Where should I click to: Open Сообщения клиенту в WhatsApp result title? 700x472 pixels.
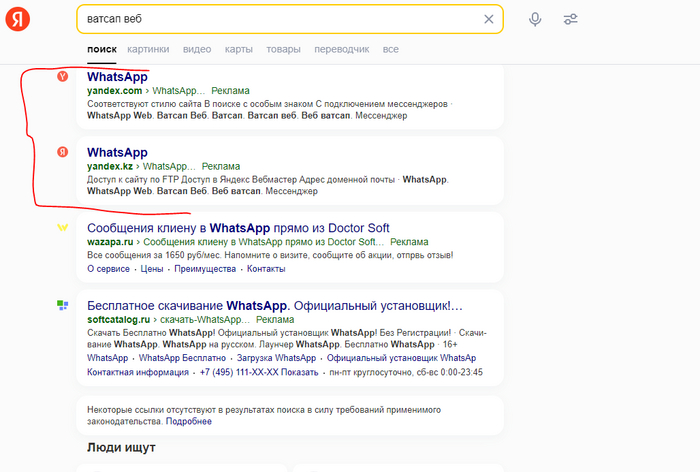(x=238, y=228)
